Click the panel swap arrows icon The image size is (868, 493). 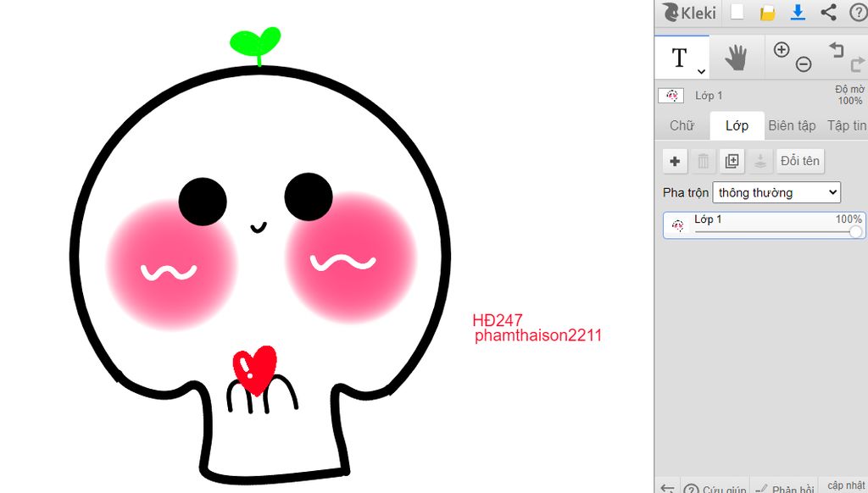coord(668,488)
